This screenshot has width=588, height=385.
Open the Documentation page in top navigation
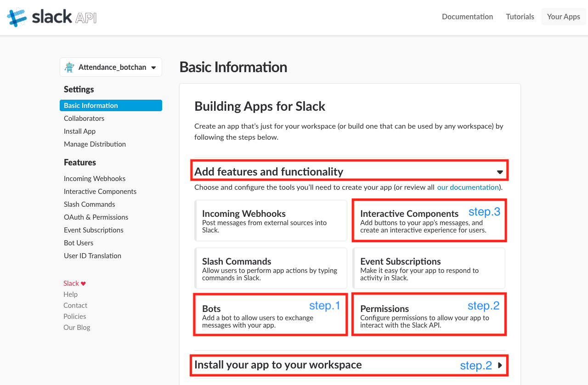[467, 17]
